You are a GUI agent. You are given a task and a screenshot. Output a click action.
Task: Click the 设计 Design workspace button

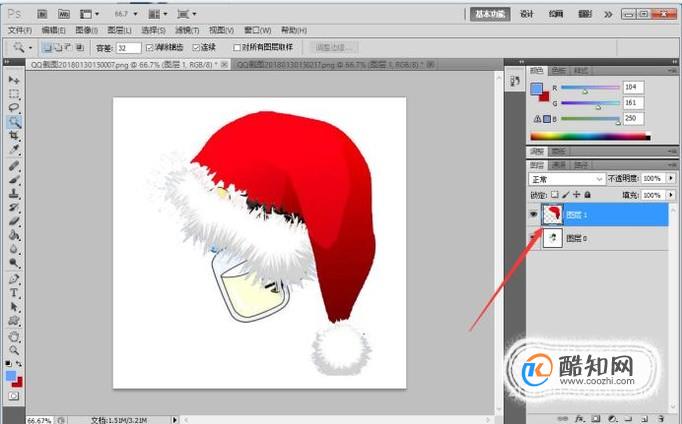526,14
